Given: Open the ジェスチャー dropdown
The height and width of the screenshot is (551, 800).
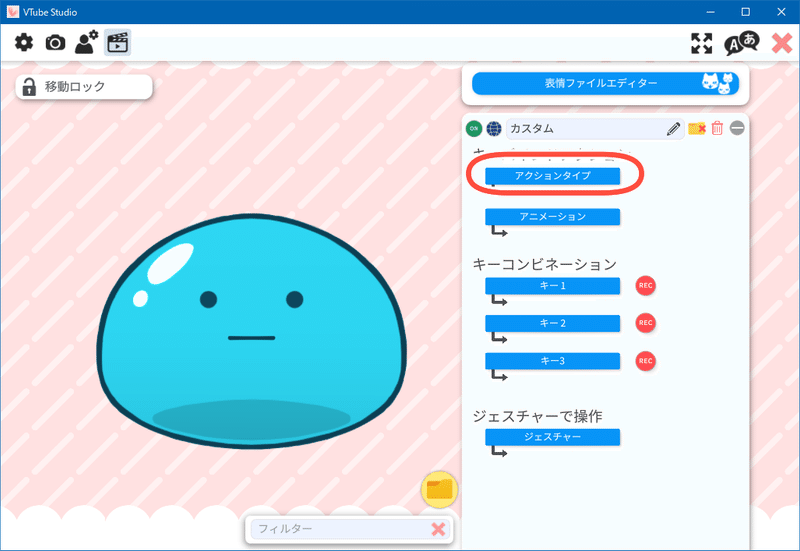Looking at the screenshot, I should click(553, 437).
